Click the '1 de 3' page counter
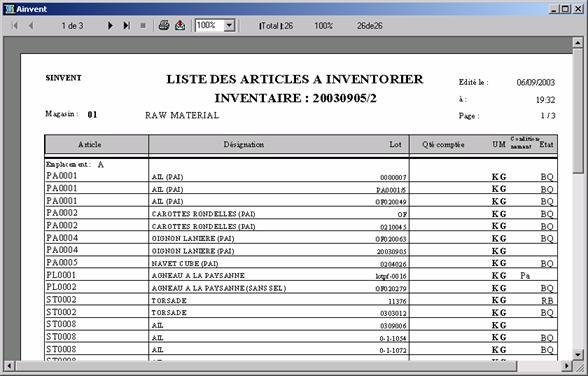 (x=72, y=26)
